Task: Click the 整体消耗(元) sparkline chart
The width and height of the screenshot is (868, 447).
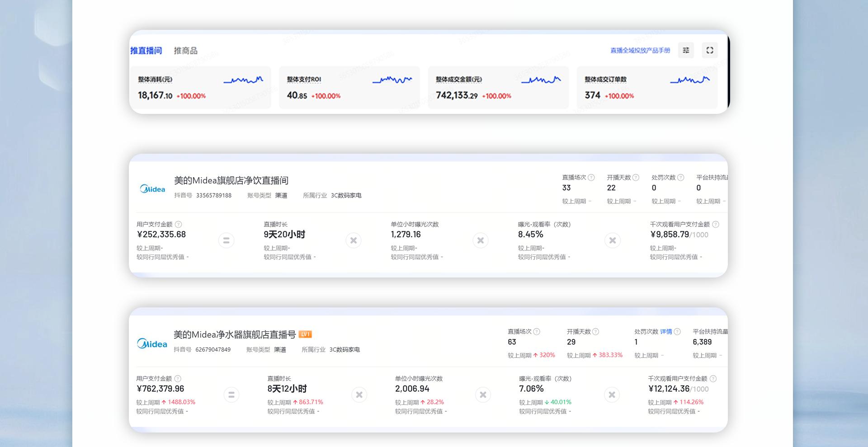Action: (x=243, y=80)
